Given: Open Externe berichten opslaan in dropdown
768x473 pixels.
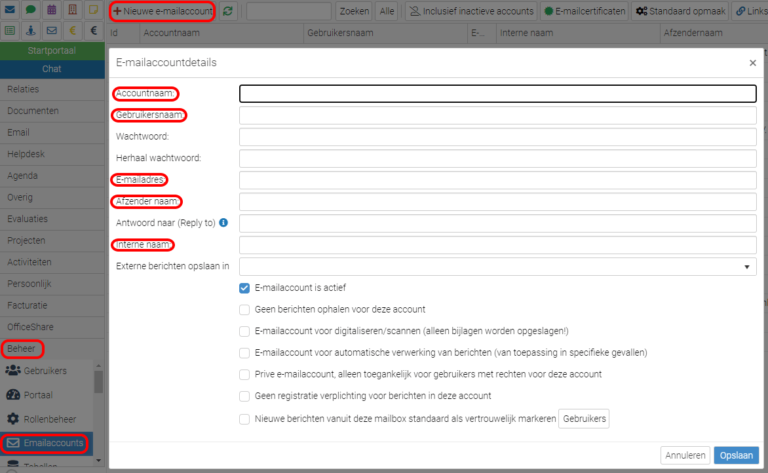Looking at the screenshot, I should tap(498, 266).
